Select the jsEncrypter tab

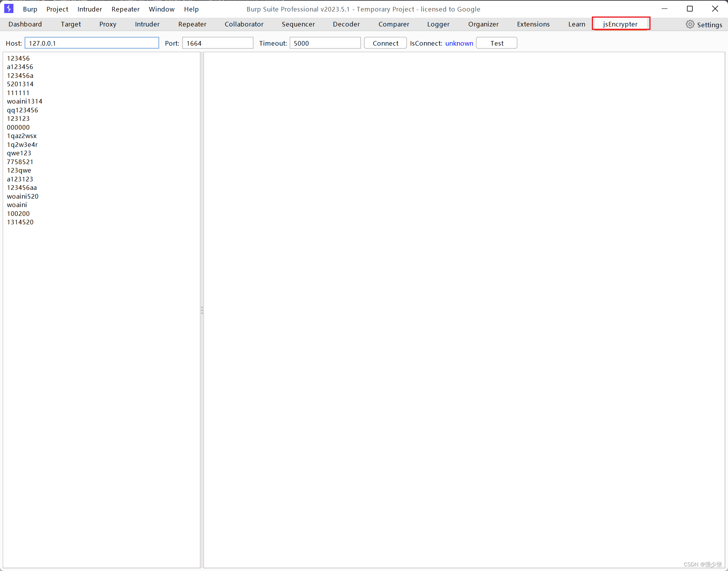tap(620, 24)
